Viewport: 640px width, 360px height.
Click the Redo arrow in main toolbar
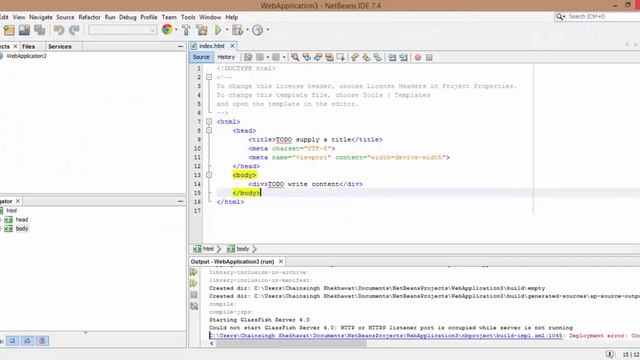74,30
